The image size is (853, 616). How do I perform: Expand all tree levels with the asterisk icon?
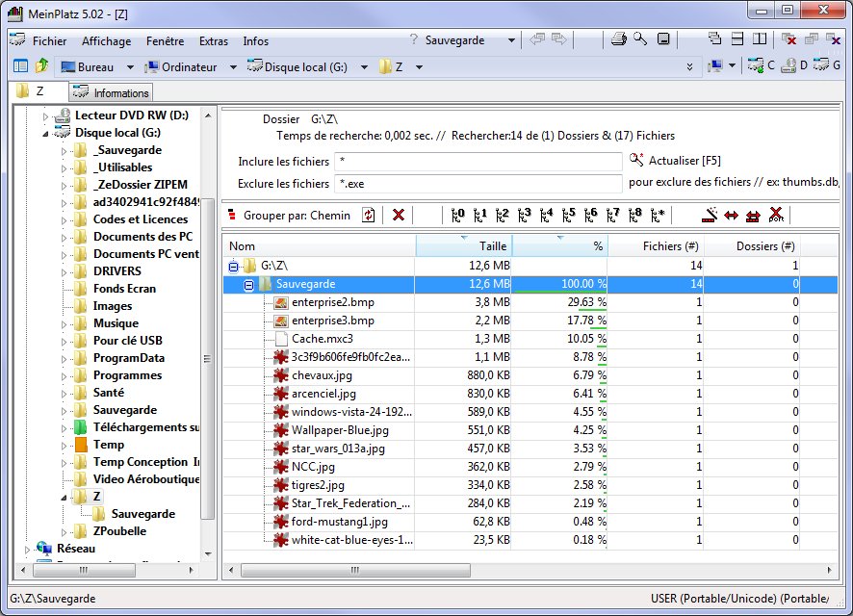point(658,216)
